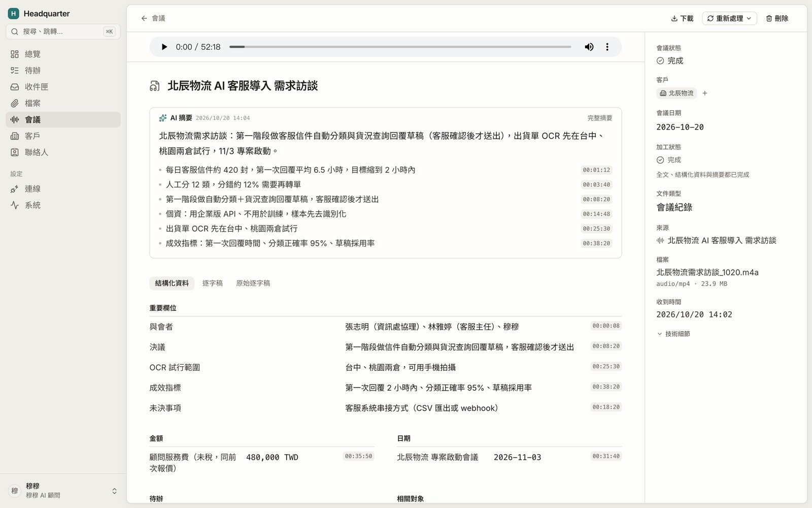Viewport: 812px width, 508px height.
Task: Jump to summary timestamp 00:14:48
Action: coord(596,214)
